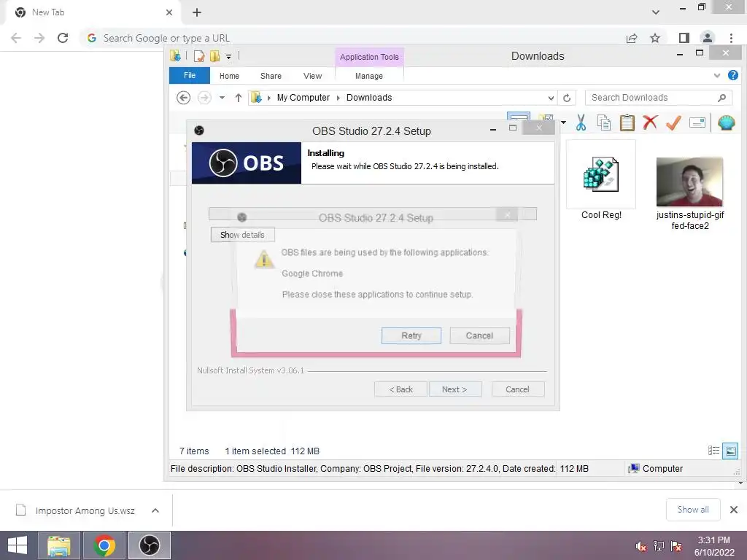Click the scissors Cut icon in Explorer toolbar
Screen dimensions: 747x560
tap(581, 122)
